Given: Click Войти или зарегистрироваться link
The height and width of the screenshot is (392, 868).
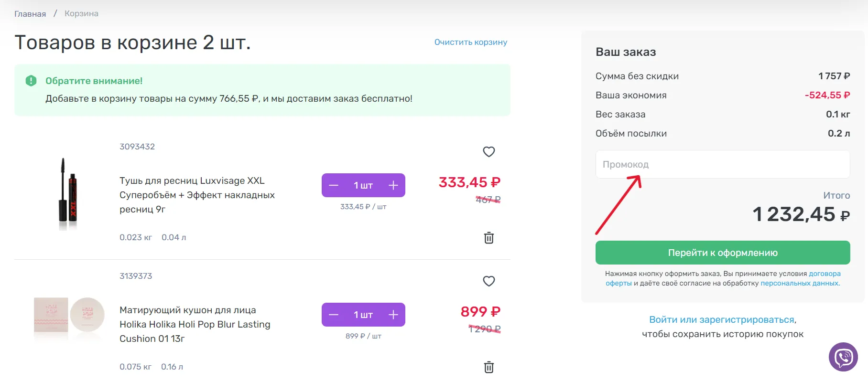Looking at the screenshot, I should point(722,319).
